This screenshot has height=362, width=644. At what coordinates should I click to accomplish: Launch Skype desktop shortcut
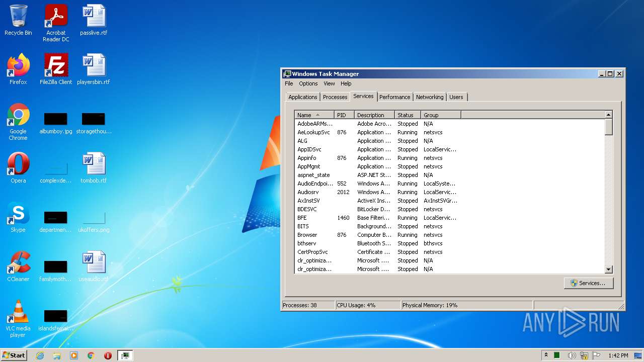(x=18, y=218)
